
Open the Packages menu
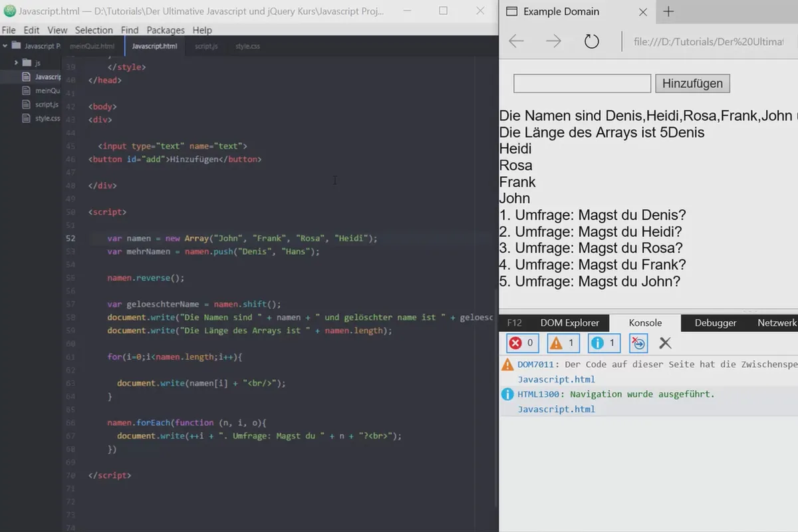(166, 30)
